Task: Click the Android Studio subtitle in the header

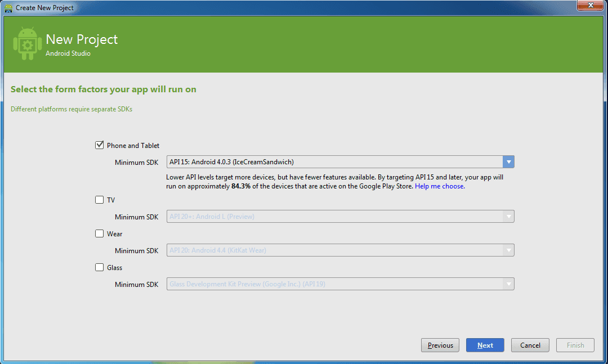Action: pos(68,53)
